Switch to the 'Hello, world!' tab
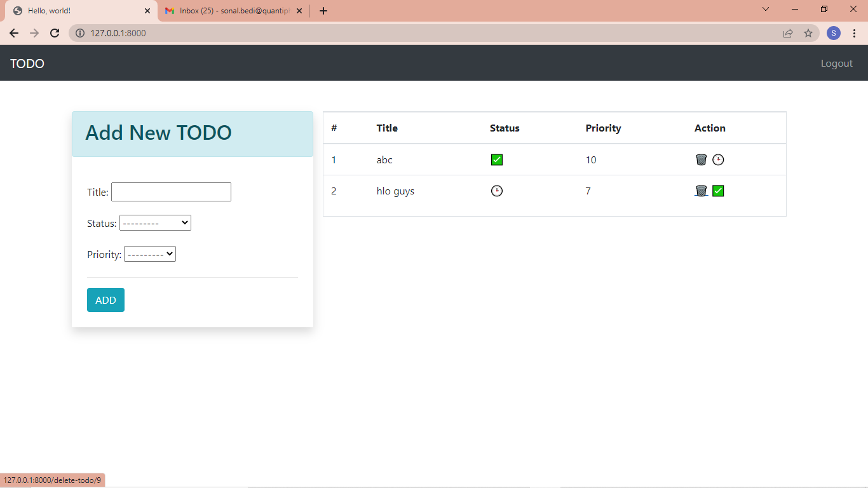Screen dimensions: 868x488 [81, 11]
